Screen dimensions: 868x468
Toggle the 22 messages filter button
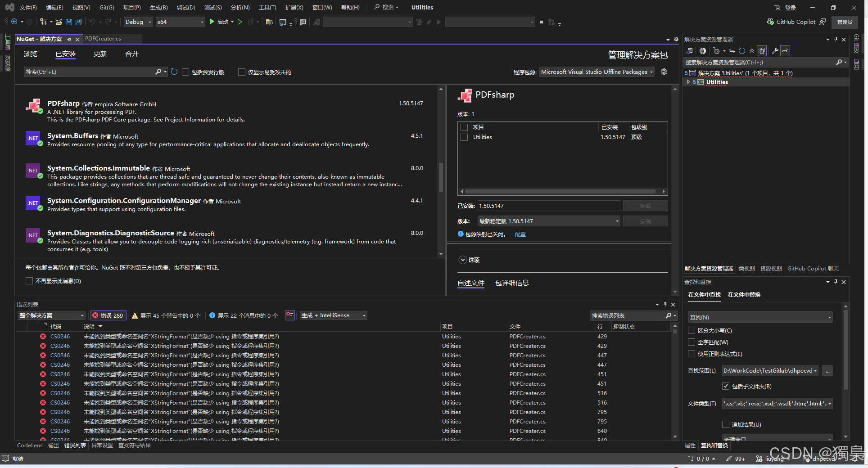coord(244,315)
